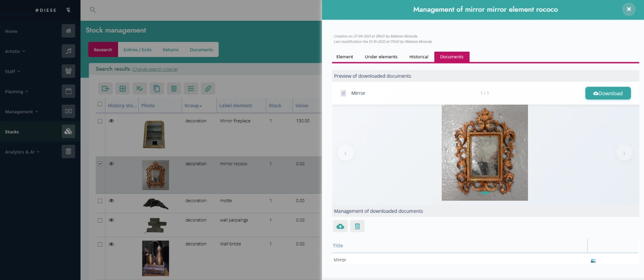Click the link chain toolbar icon
Viewport: 644px width, 280px height.
tap(208, 89)
